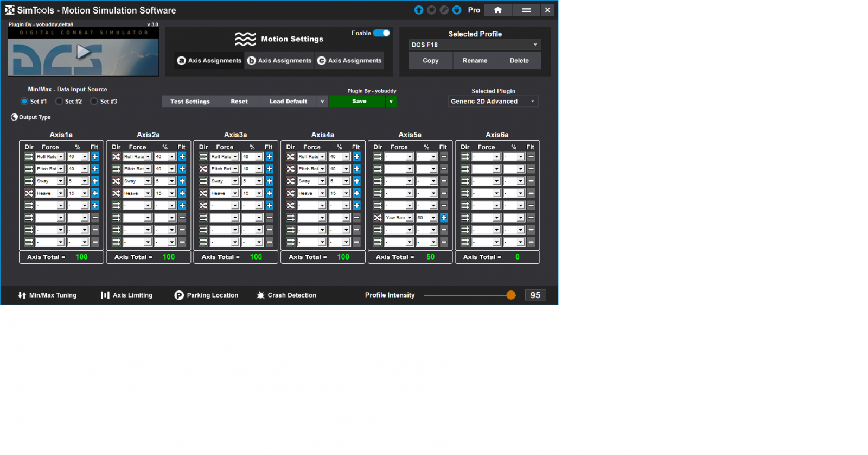Click the Rename profile button
Viewport: 868px width, 455px height.
pos(475,60)
